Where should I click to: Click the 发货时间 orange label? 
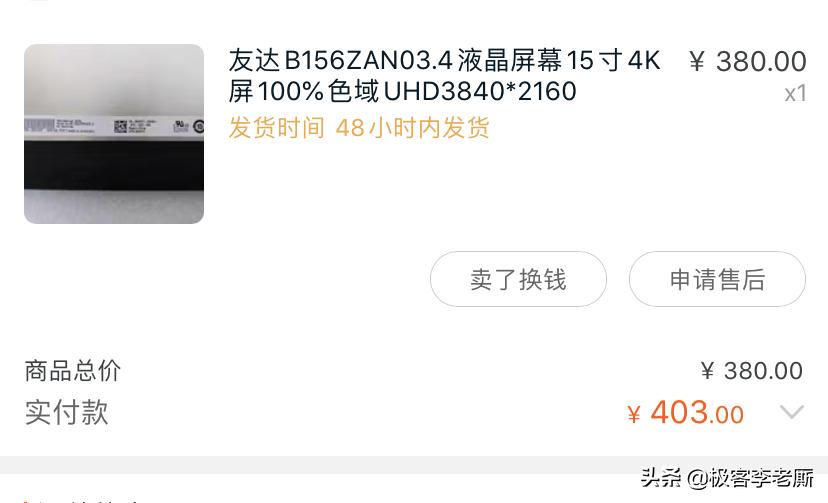point(277,128)
